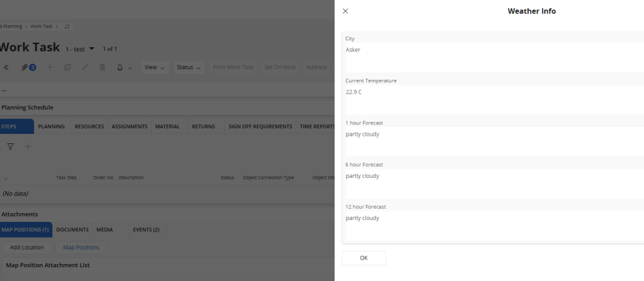This screenshot has height=281, width=644.
Task: Collapse the panel with the double chevron icon
Action: click(x=6, y=67)
